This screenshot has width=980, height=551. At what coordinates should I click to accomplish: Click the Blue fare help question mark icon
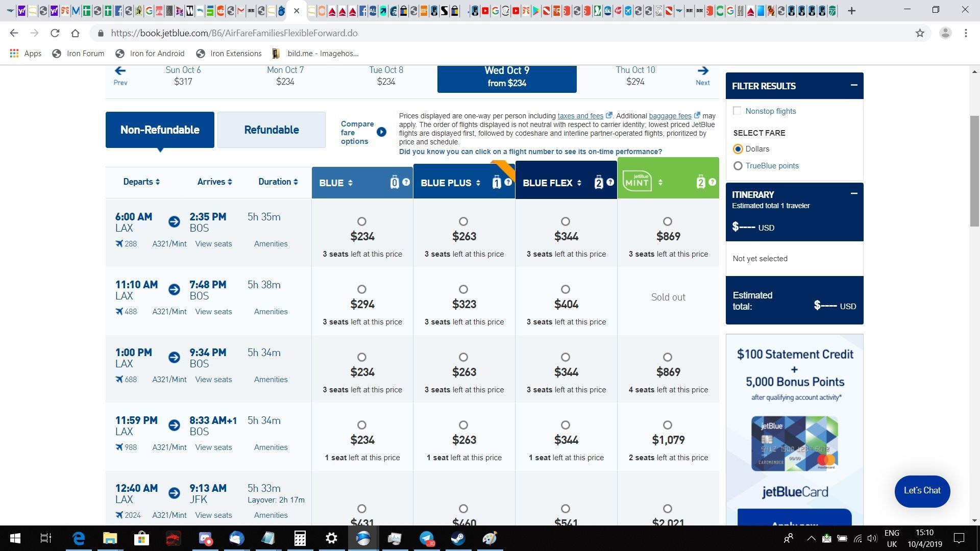point(406,182)
